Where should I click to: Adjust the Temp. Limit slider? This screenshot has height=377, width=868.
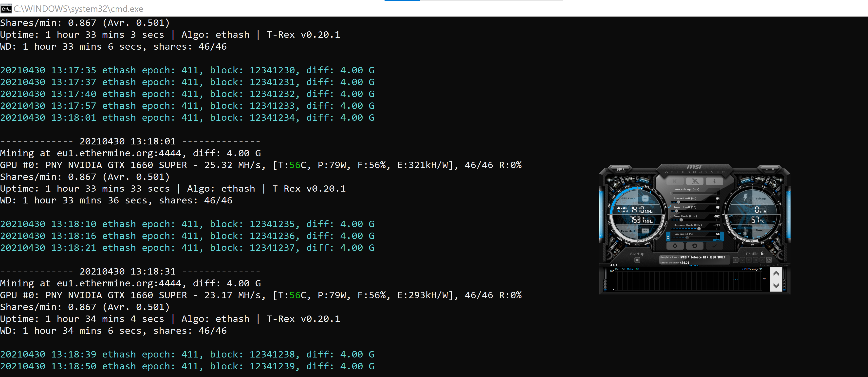pos(694,211)
